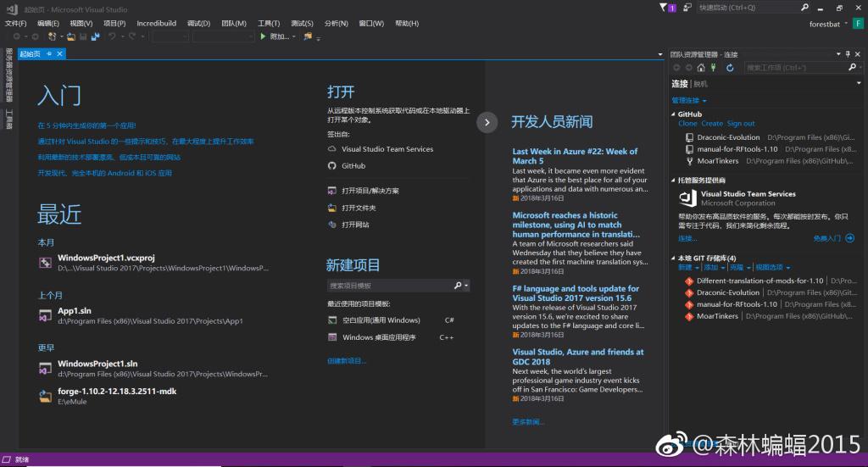
Task: Click the notifications flag icon in title bar
Action: click(x=663, y=7)
